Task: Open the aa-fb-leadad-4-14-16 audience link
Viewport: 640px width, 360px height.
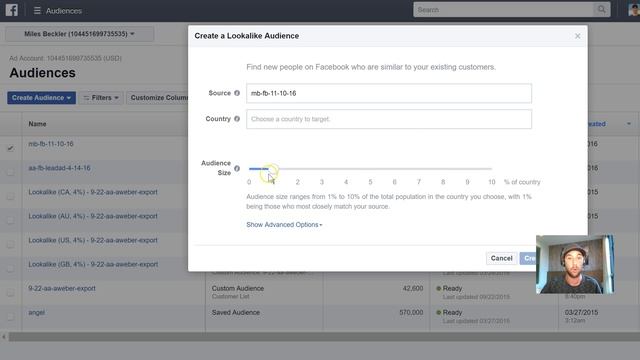Action: 60,168
